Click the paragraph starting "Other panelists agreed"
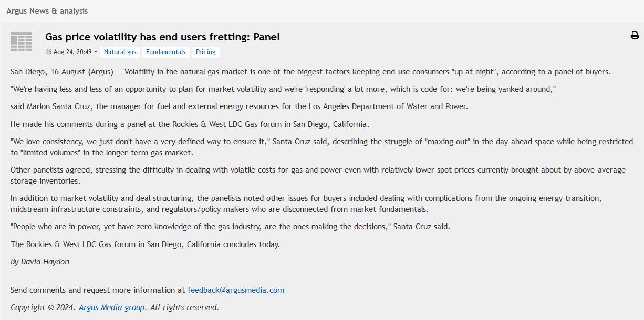Screen dimensions: 644x320 pyautogui.click(x=318, y=175)
